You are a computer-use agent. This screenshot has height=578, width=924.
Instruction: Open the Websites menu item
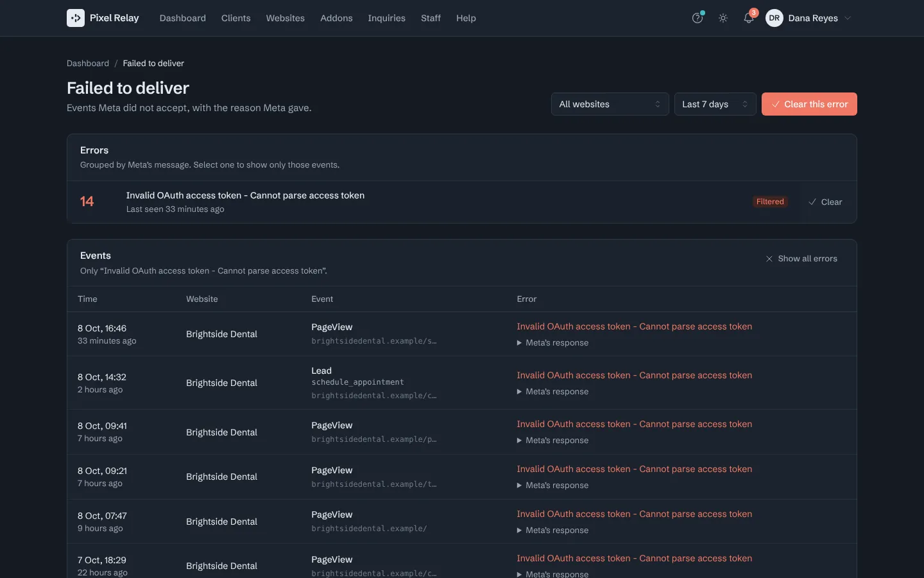[x=286, y=18]
